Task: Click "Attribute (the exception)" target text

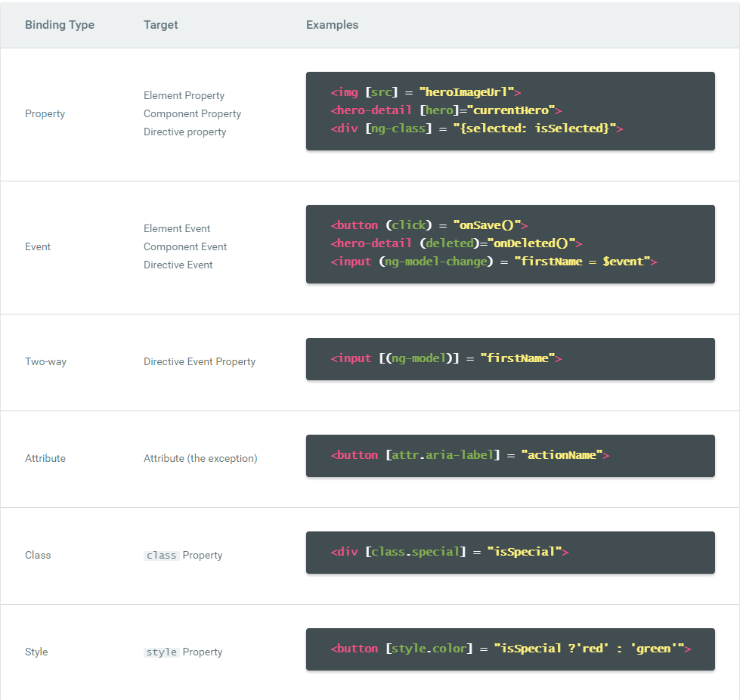Action: [x=200, y=459]
